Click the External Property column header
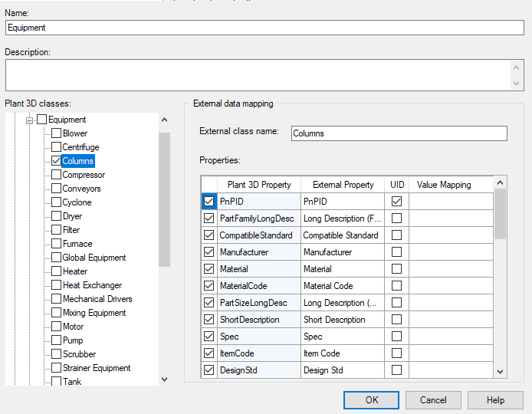The height and width of the screenshot is (414, 532). click(x=343, y=185)
